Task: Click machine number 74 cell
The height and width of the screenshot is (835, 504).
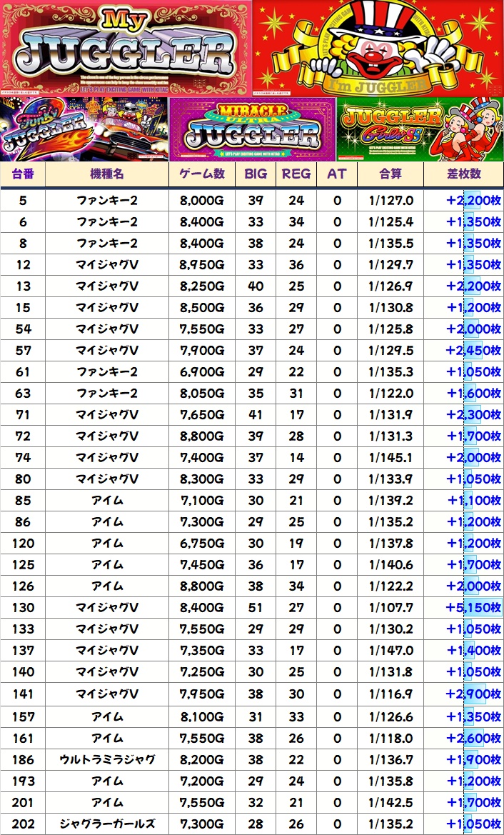Action: (x=23, y=457)
